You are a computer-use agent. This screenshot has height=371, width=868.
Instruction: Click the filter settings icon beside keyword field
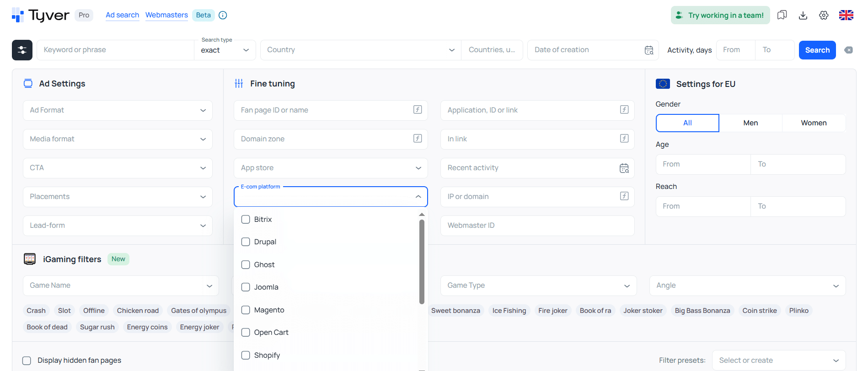(x=22, y=50)
